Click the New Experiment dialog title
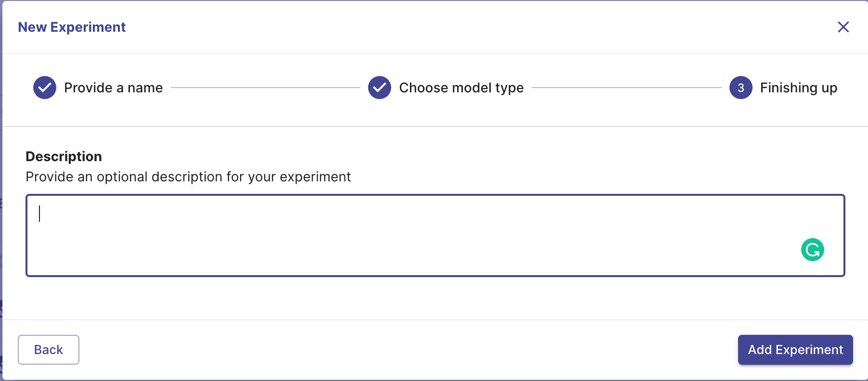Image resolution: width=868 pixels, height=381 pixels. click(72, 27)
